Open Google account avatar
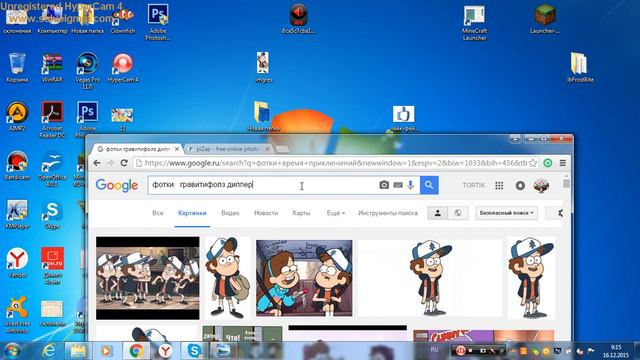The image size is (640, 360). [x=541, y=185]
